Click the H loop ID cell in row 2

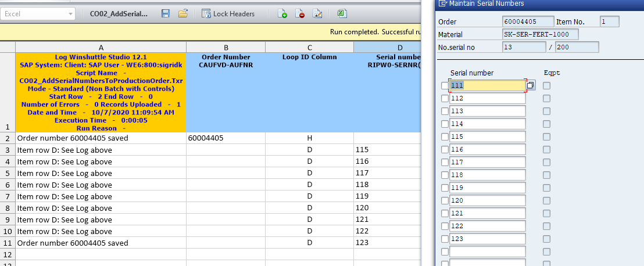point(310,138)
